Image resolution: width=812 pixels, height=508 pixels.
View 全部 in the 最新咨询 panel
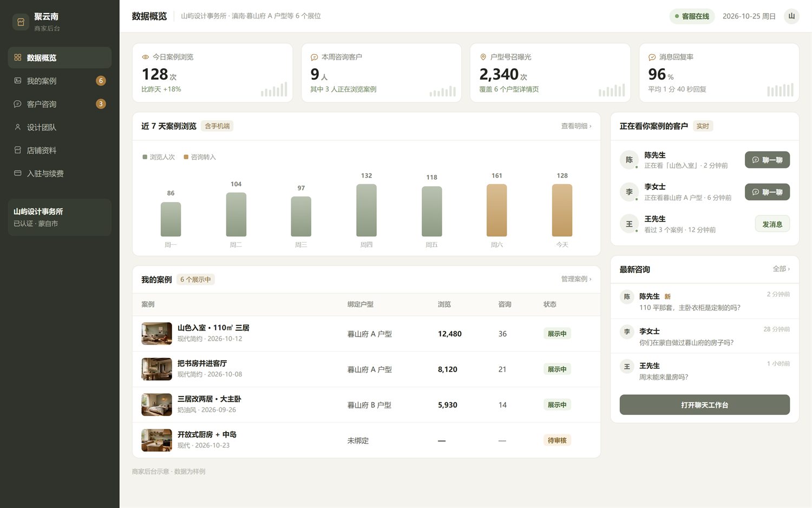tap(781, 269)
